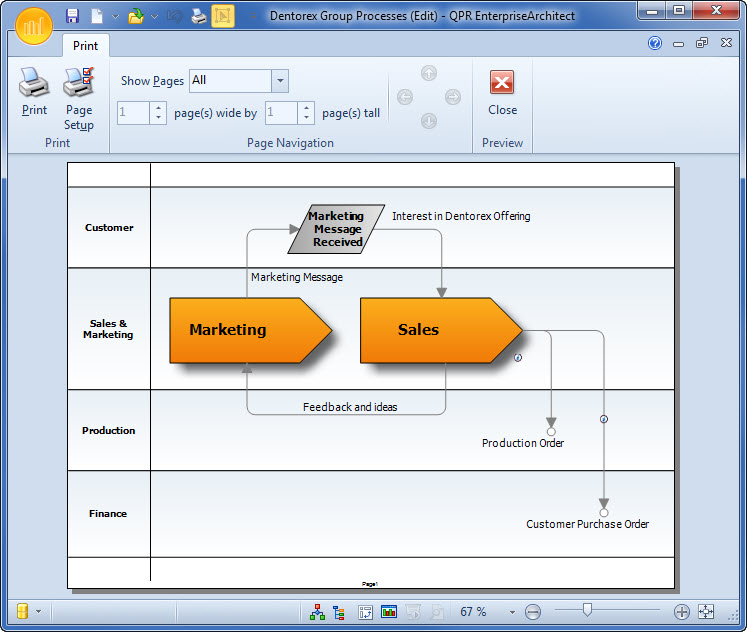The width and height of the screenshot is (747, 632).
Task: Zoom out with the minus button
Action: (x=533, y=612)
